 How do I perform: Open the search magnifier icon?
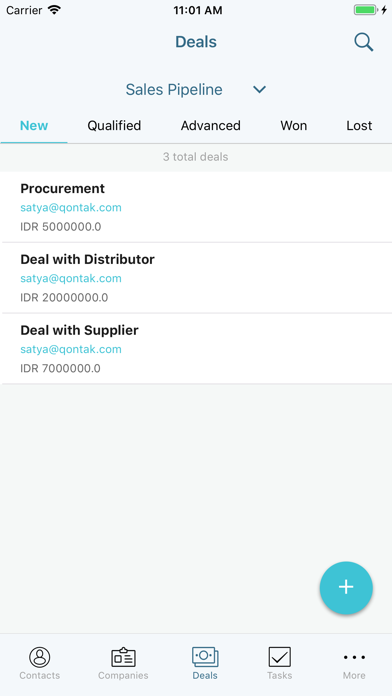pos(364,43)
